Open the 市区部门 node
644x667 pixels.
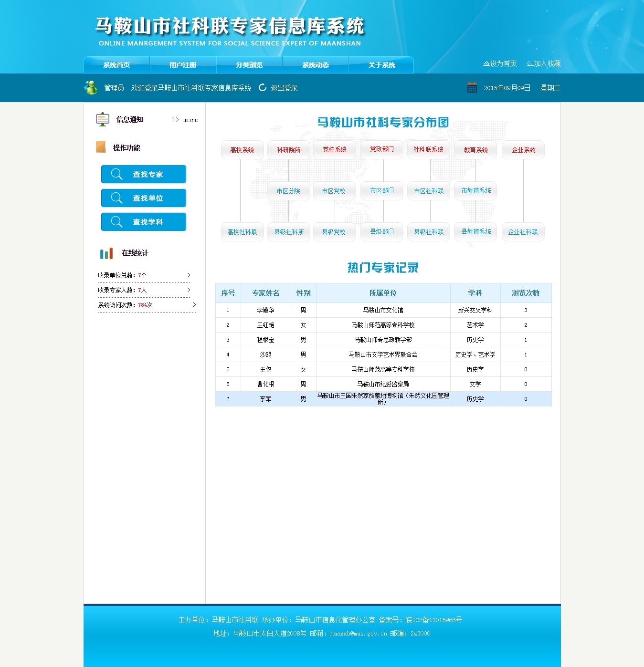click(x=382, y=190)
